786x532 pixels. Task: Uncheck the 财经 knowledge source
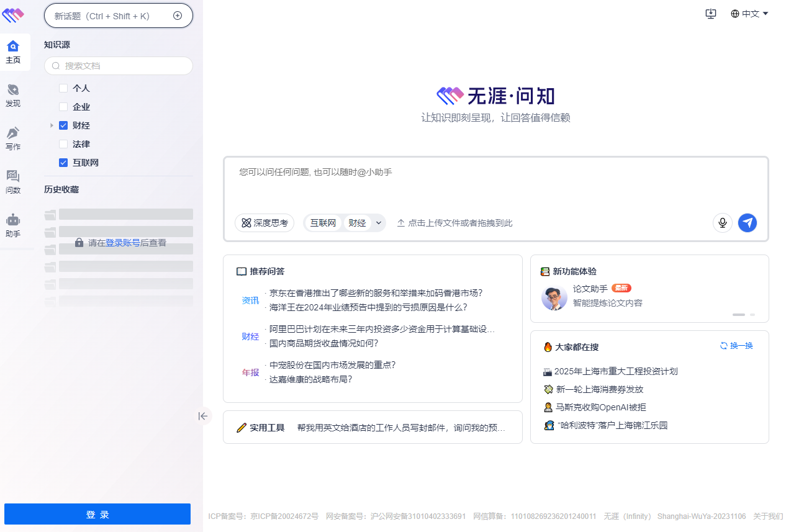click(63, 125)
